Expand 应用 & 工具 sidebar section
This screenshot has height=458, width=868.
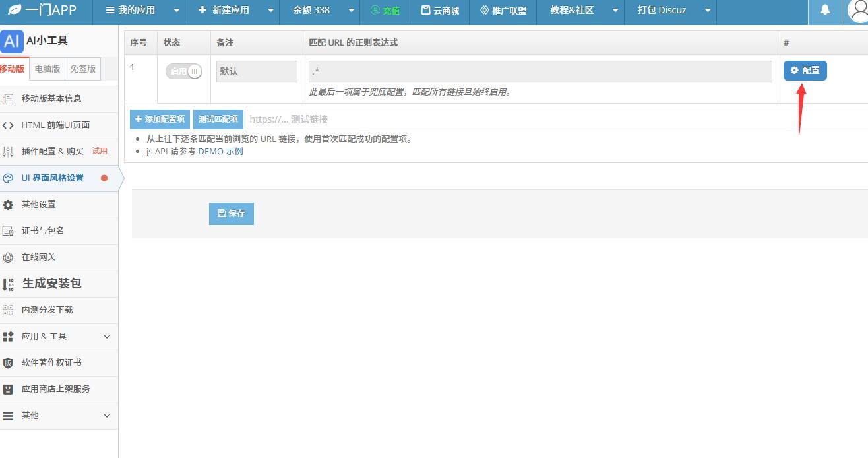point(107,337)
